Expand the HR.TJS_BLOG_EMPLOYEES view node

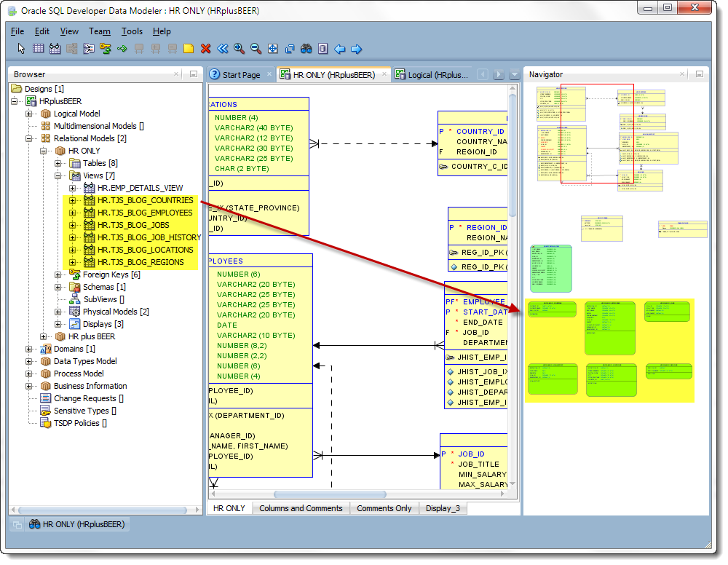click(x=72, y=212)
